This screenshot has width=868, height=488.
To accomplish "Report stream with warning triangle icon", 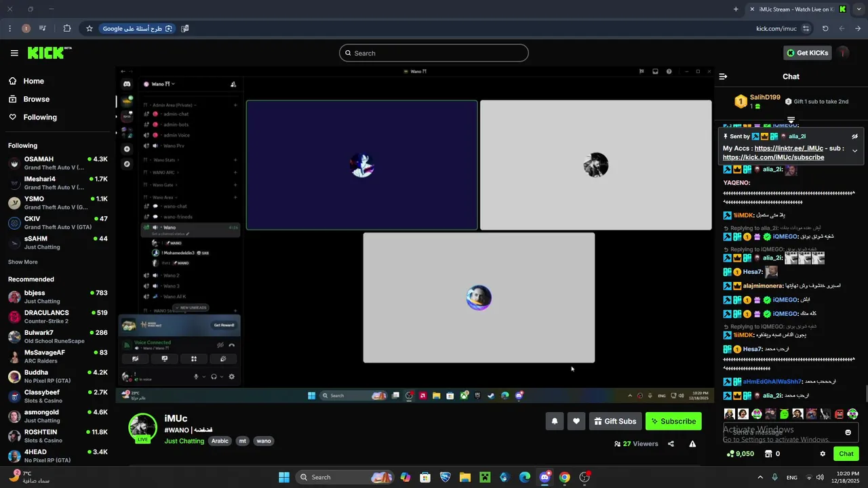I will point(692,444).
